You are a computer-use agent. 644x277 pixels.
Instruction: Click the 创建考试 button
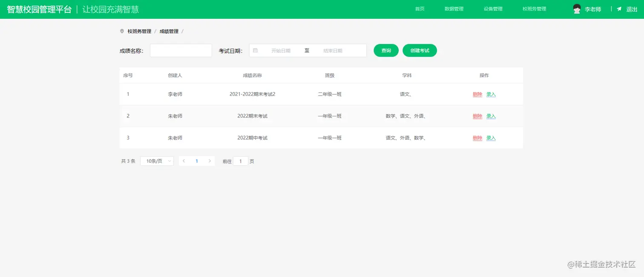click(x=420, y=50)
